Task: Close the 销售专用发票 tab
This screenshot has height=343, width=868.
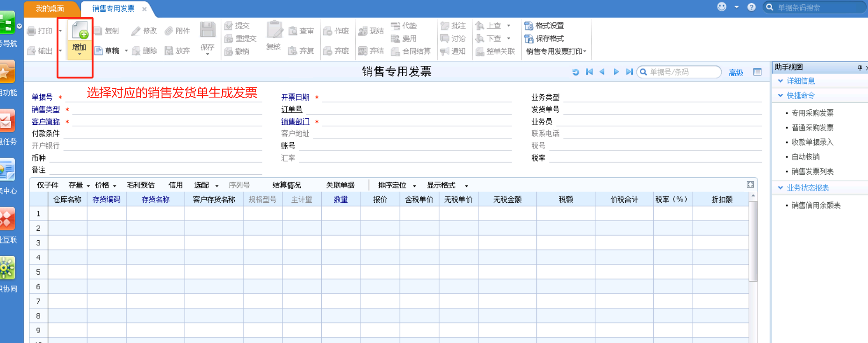Action: click(145, 9)
